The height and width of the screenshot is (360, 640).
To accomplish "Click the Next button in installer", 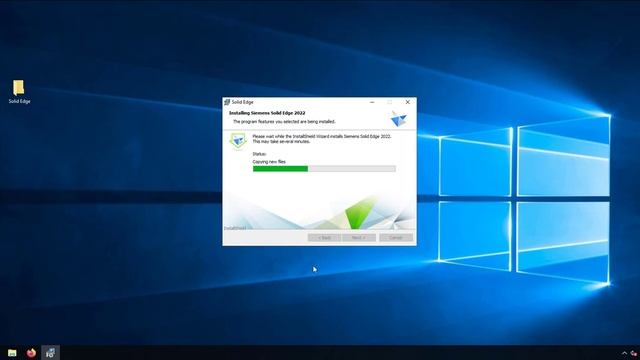I will (359, 238).
